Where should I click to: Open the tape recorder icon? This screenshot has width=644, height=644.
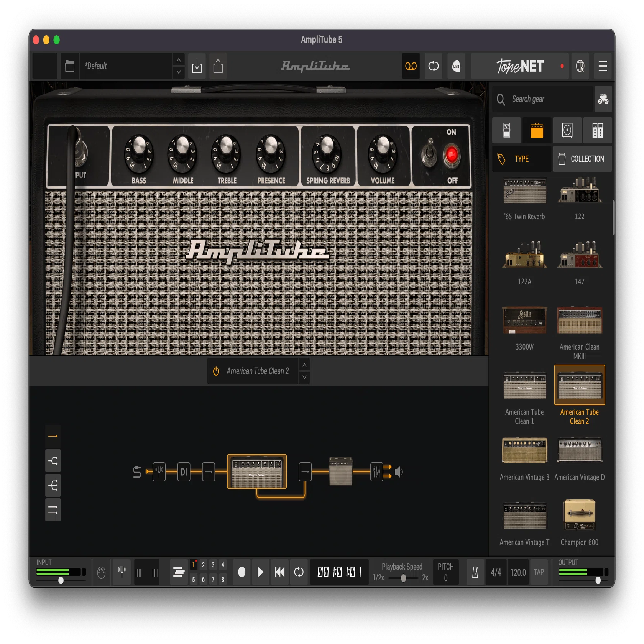pos(411,66)
